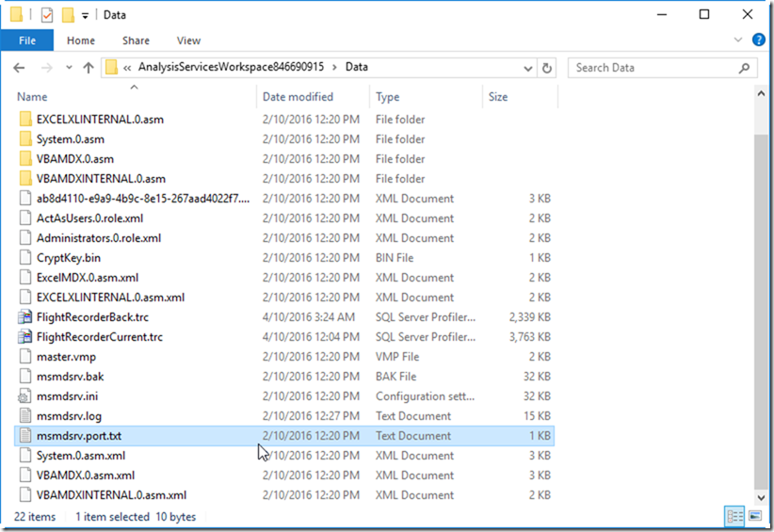Viewport: 774px width, 532px height.
Task: Click the msmdsrv.port.txt file icon
Action: [x=25, y=435]
